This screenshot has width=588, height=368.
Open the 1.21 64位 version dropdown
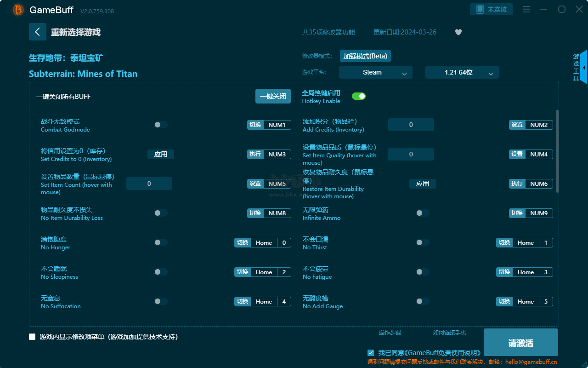[462, 72]
